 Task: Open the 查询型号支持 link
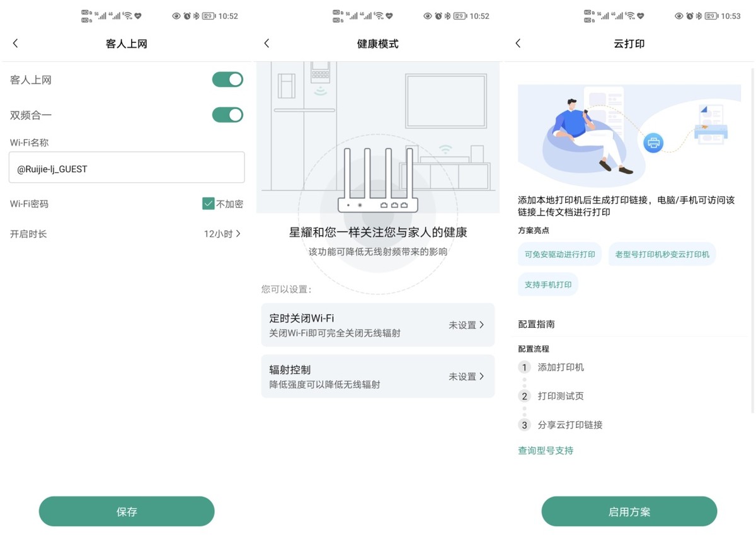[545, 450]
